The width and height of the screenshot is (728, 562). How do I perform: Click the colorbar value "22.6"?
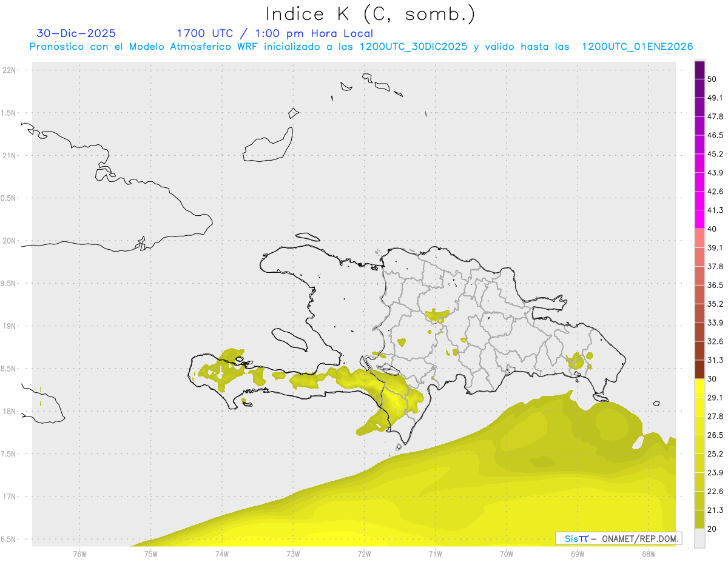(x=715, y=492)
